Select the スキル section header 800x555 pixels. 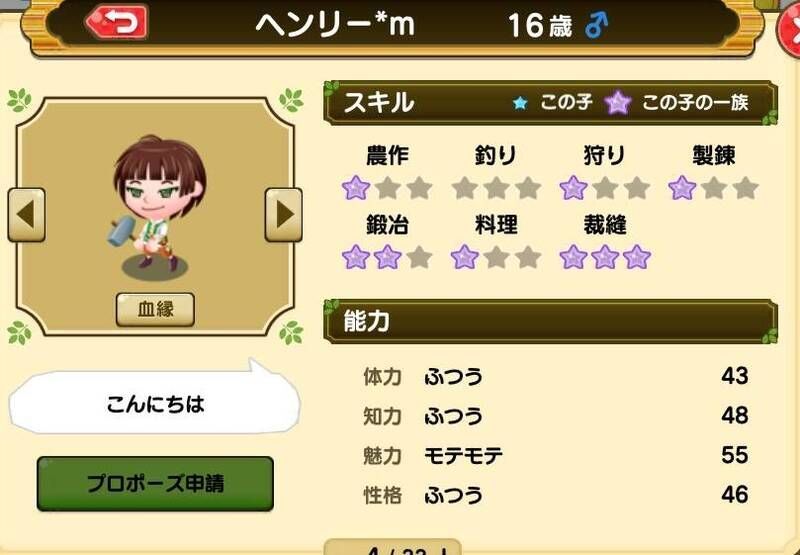click(x=551, y=103)
